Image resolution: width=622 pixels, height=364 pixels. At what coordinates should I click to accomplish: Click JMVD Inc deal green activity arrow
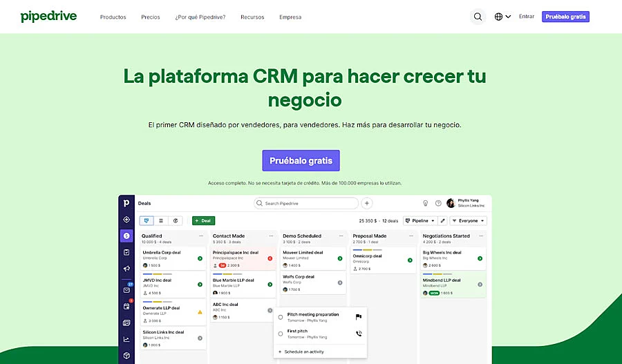pyautogui.click(x=200, y=285)
